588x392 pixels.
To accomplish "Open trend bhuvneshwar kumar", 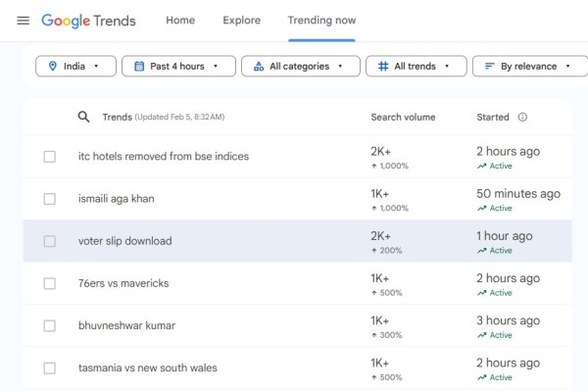I will tap(126, 325).
